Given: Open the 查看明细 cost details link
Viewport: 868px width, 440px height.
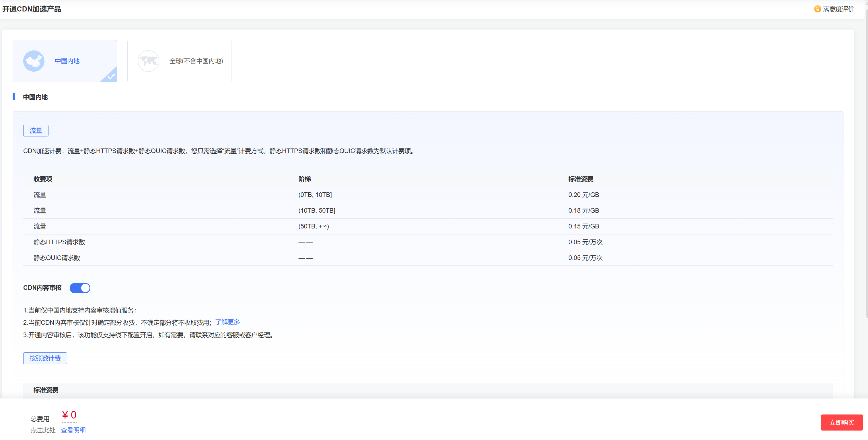Looking at the screenshot, I should click(73, 430).
